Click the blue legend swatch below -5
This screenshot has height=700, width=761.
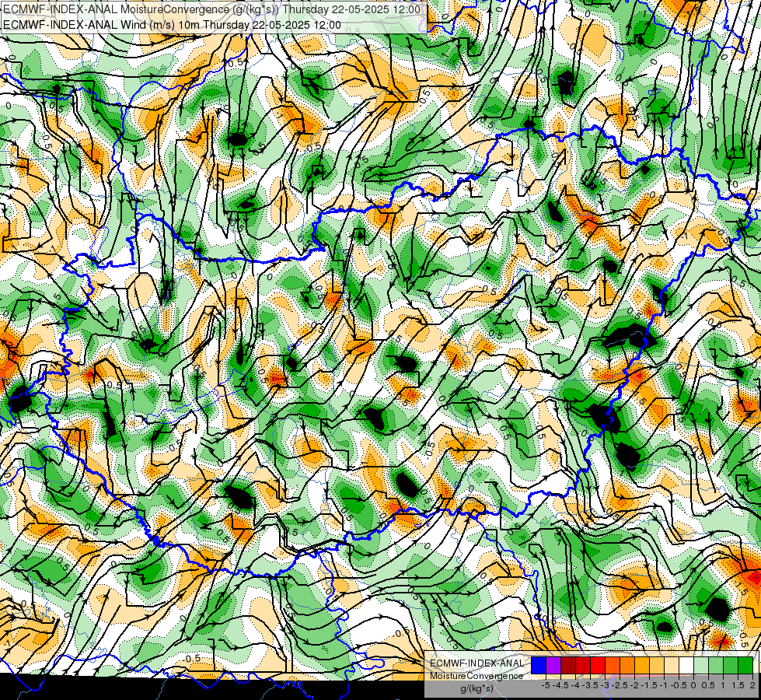point(539,665)
